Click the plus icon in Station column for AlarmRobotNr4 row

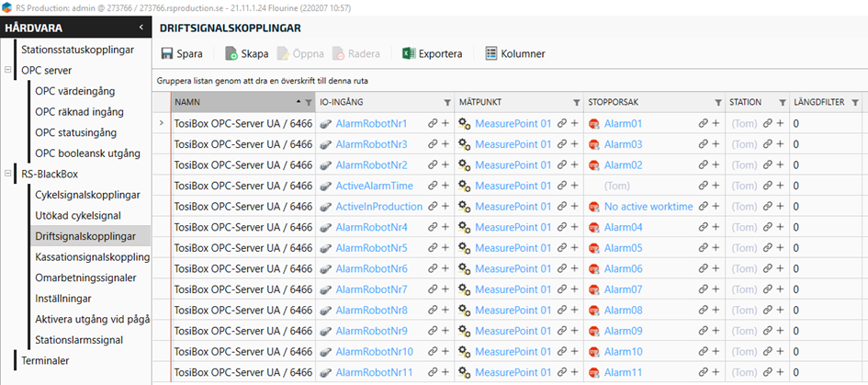coord(780,228)
